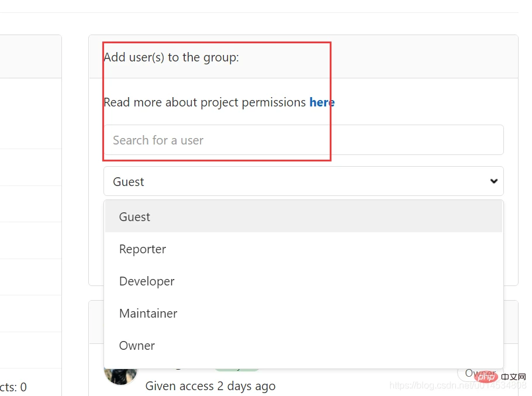Image resolution: width=532 pixels, height=396 pixels.
Task: Collapse the Guest access level select box
Action: click(x=303, y=181)
